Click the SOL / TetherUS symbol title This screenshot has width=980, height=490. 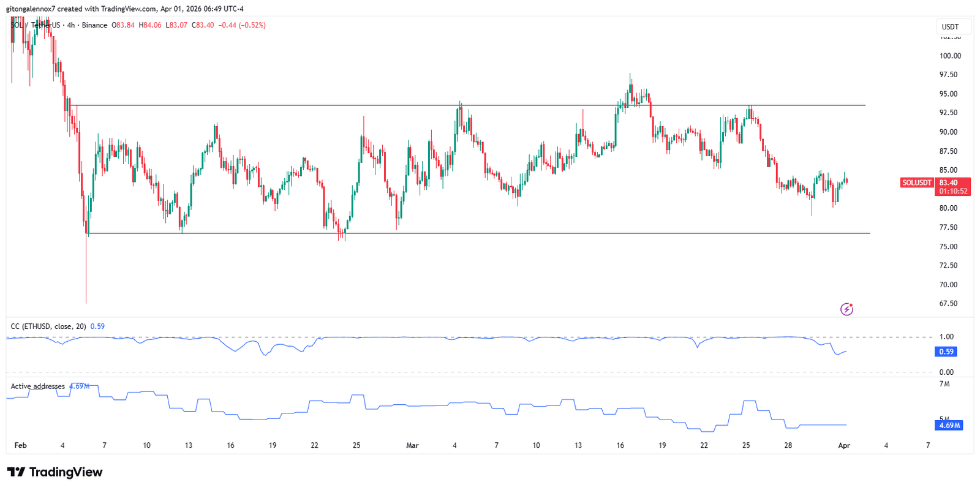tap(36, 25)
